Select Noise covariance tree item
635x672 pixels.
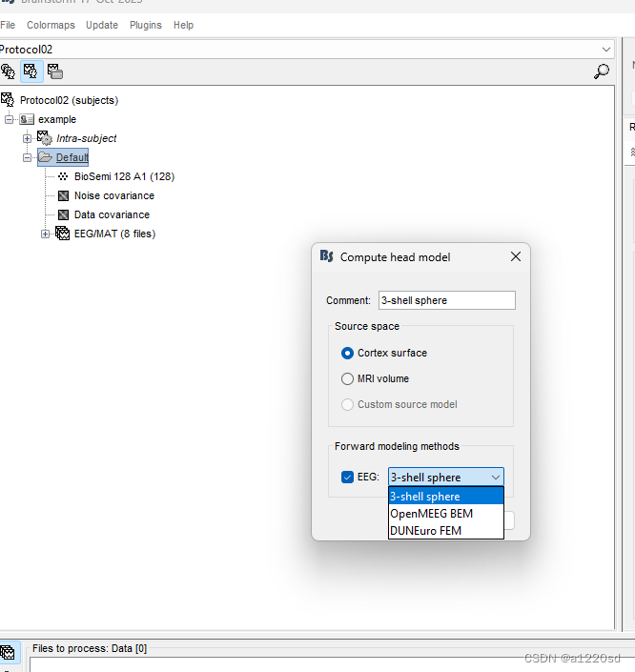coord(114,195)
